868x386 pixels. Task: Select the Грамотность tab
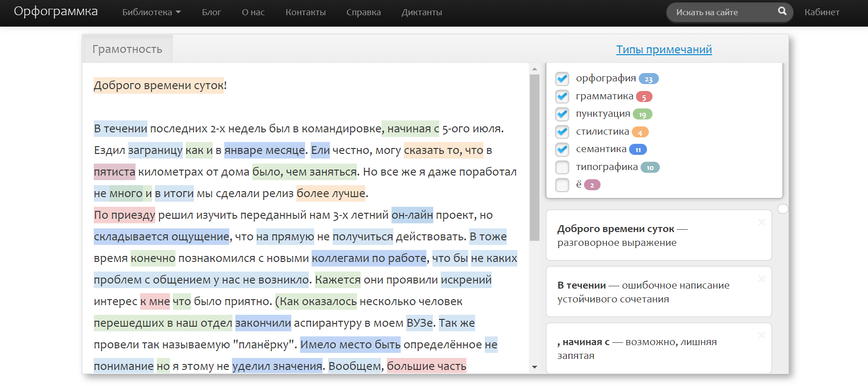[x=127, y=49]
